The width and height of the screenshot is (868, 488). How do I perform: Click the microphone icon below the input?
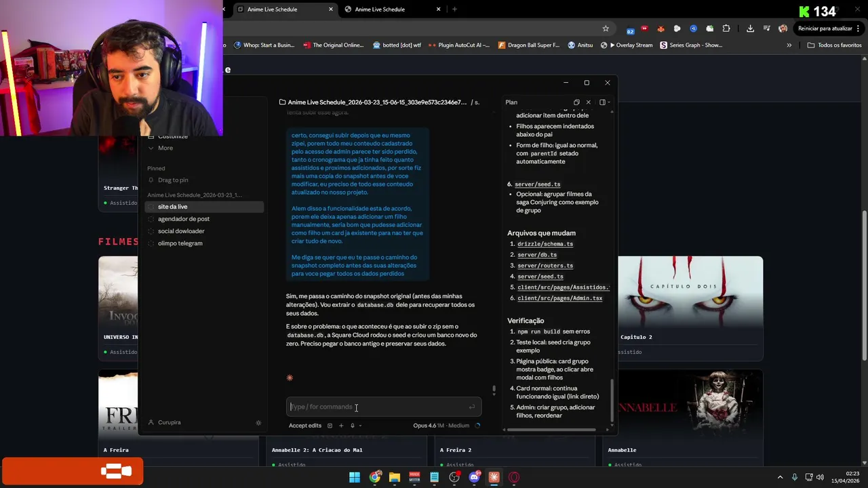pos(352,426)
